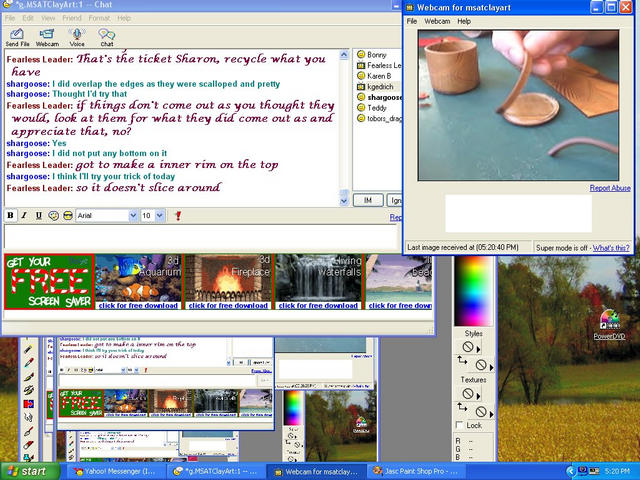Screen dimensions: 640x480
Task: Select the red and blue Color Replacer tool
Action: coord(28,404)
